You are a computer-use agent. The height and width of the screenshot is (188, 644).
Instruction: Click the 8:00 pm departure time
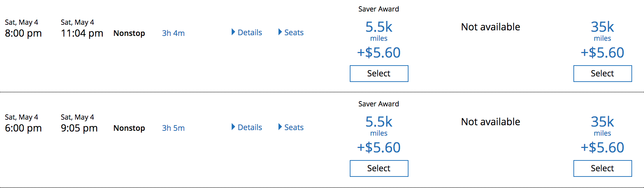pos(23,33)
